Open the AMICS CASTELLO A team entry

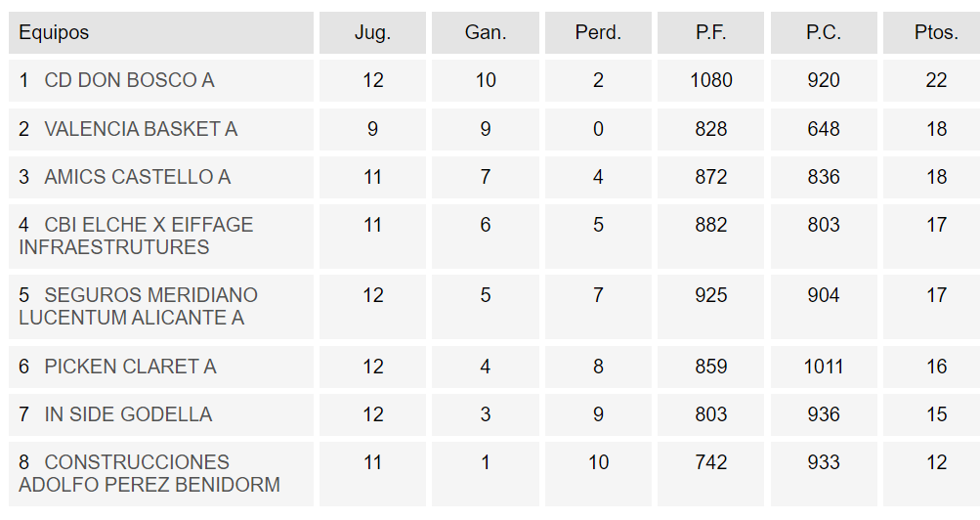pyautogui.click(x=137, y=177)
